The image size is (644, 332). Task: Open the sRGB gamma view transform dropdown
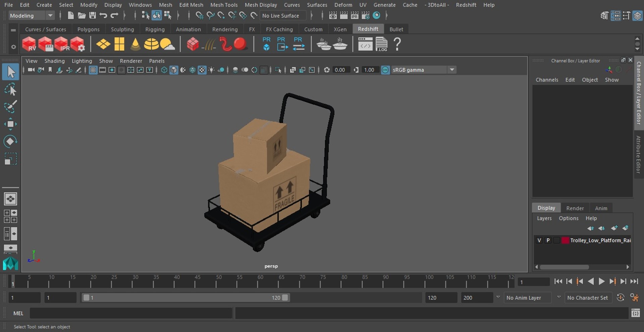coord(424,70)
